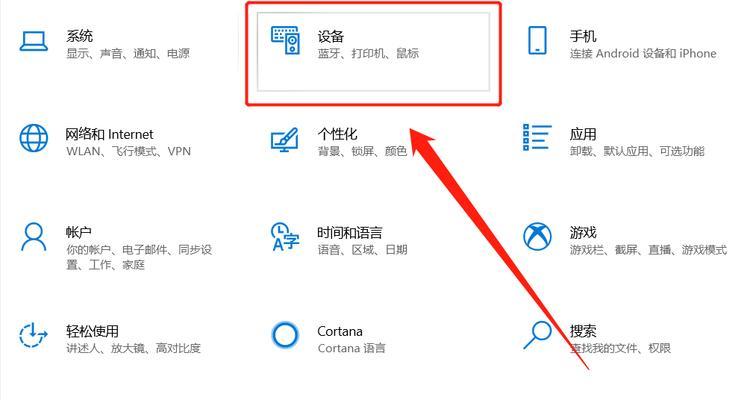
Task: Click description Cortana 语言
Action: pos(352,348)
